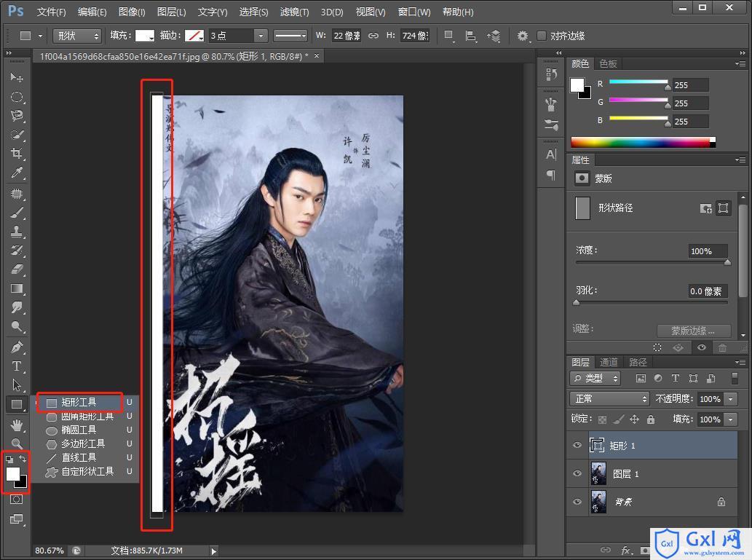The image size is (752, 560).
Task: Switch to the 通道 tab
Action: [609, 363]
